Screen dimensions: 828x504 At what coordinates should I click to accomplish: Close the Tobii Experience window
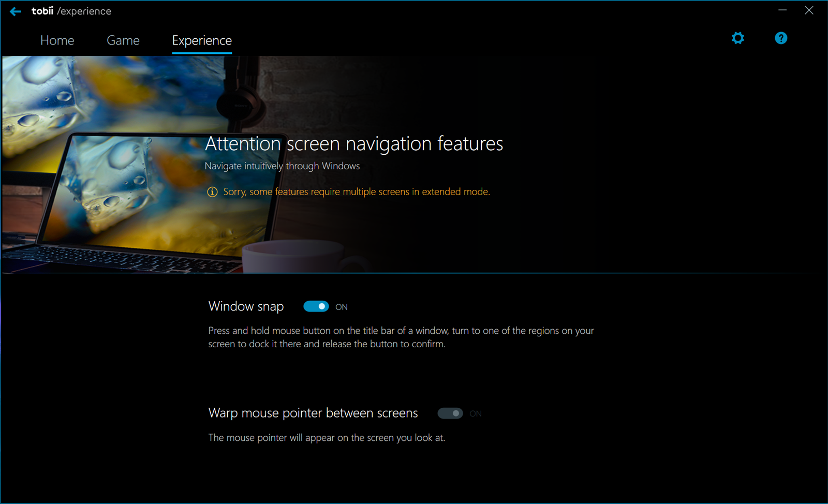809,10
